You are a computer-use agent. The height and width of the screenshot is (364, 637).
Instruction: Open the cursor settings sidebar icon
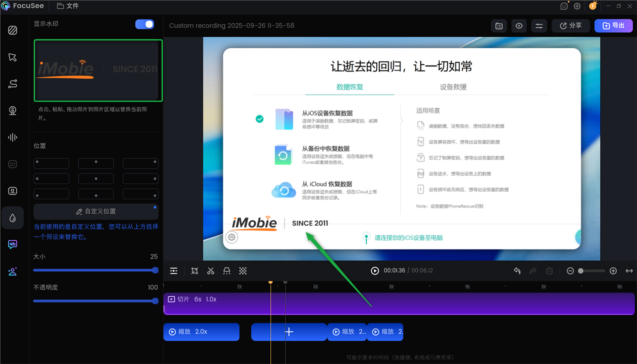[13, 57]
